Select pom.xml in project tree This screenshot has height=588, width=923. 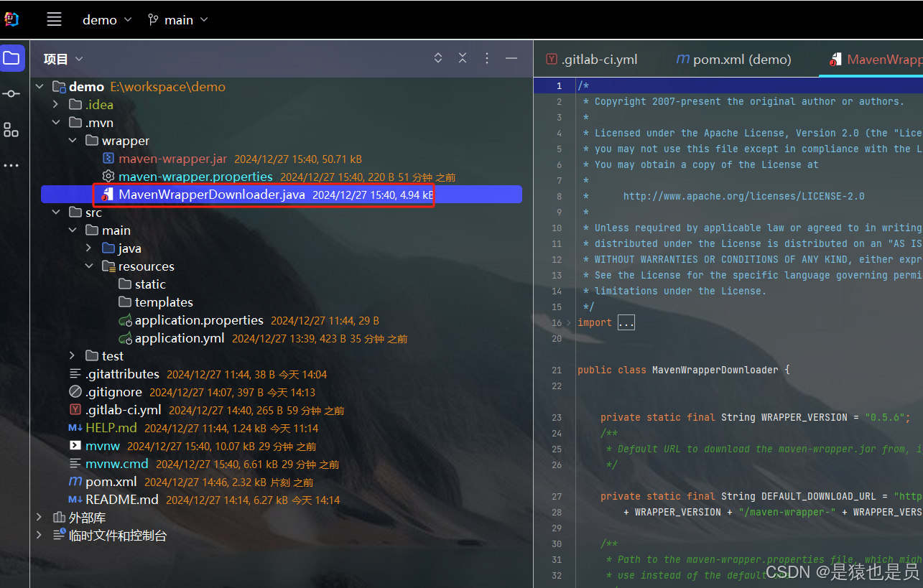pos(111,482)
